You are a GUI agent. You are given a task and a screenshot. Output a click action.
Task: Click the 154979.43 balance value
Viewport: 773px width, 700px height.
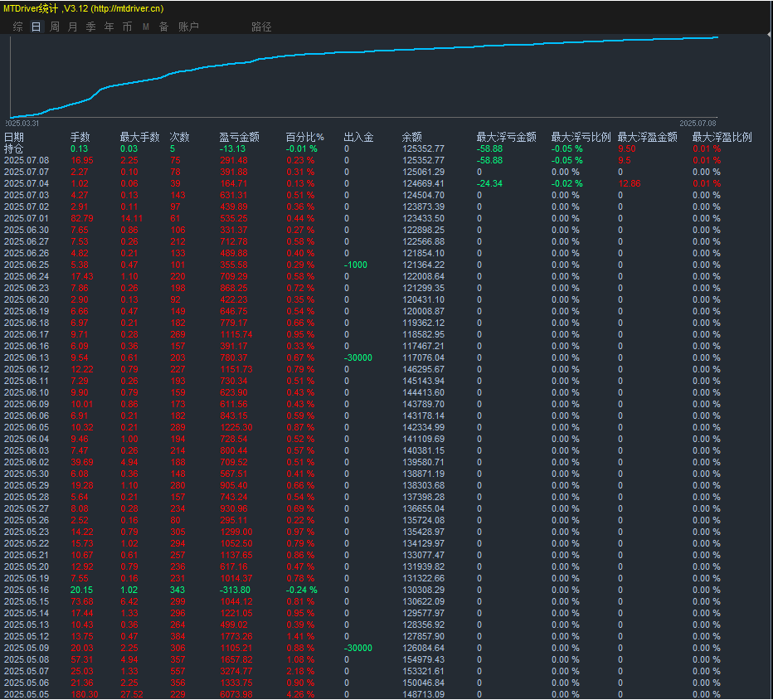(424, 659)
